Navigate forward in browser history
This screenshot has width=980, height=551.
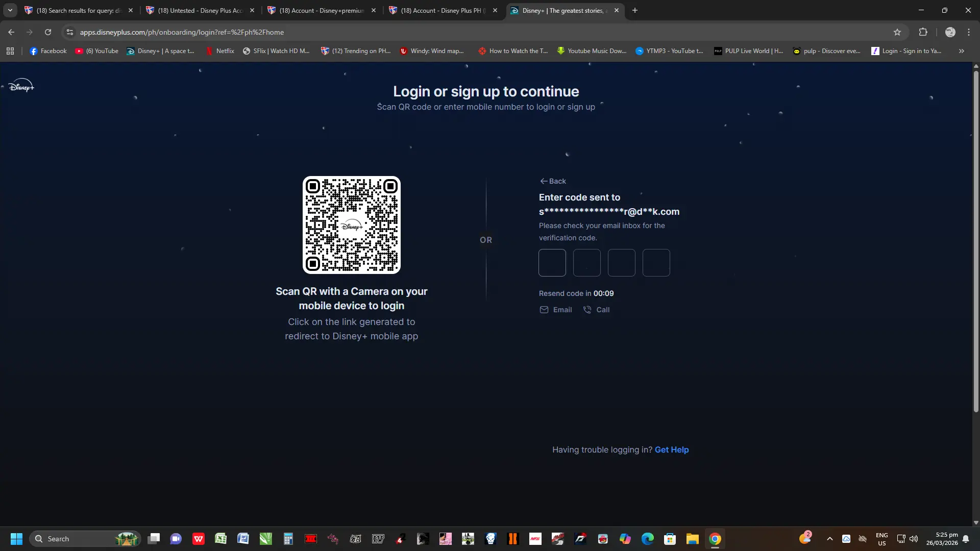[30, 32]
